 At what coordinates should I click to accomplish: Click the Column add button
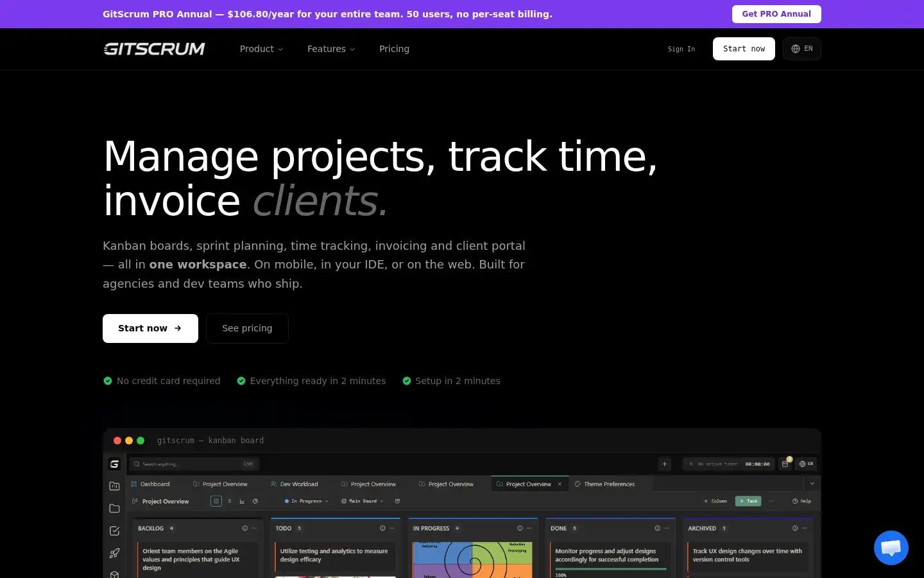715,501
